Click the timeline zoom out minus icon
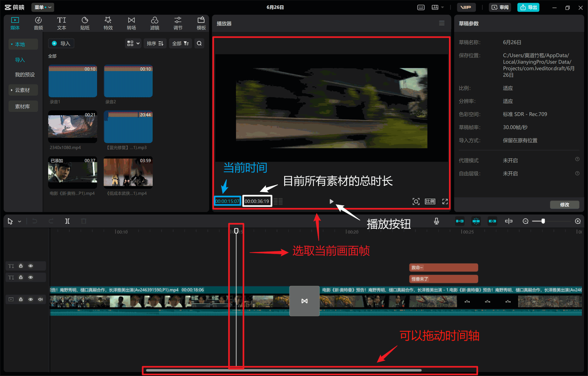This screenshot has height=376, width=588. pos(526,221)
